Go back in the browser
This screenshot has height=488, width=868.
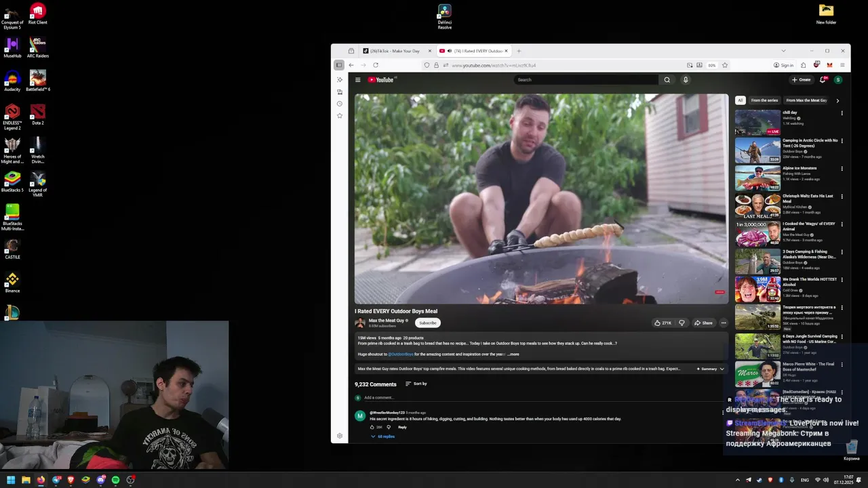351,65
